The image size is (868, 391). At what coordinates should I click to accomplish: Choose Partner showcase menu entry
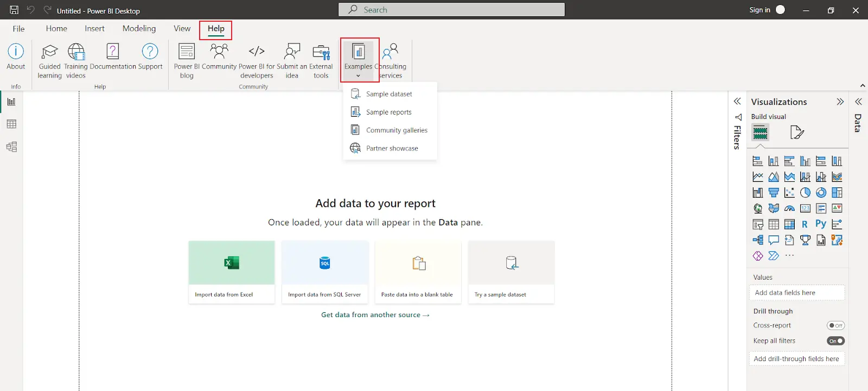[x=390, y=148]
